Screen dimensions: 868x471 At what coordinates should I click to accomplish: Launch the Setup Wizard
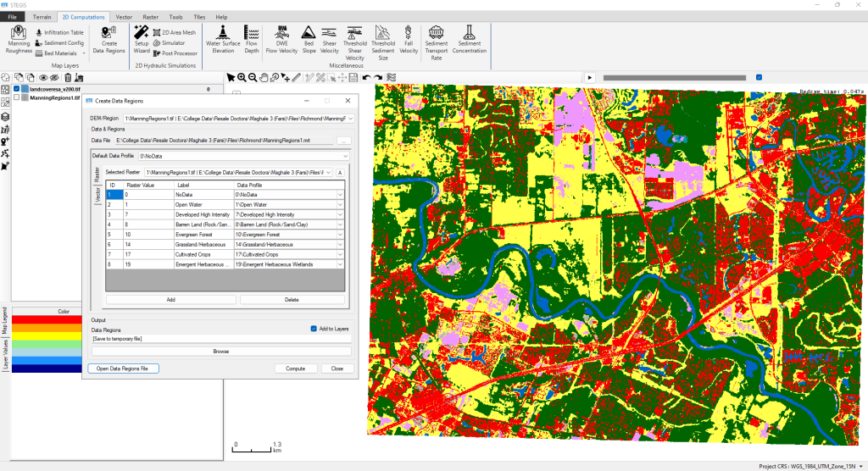142,39
